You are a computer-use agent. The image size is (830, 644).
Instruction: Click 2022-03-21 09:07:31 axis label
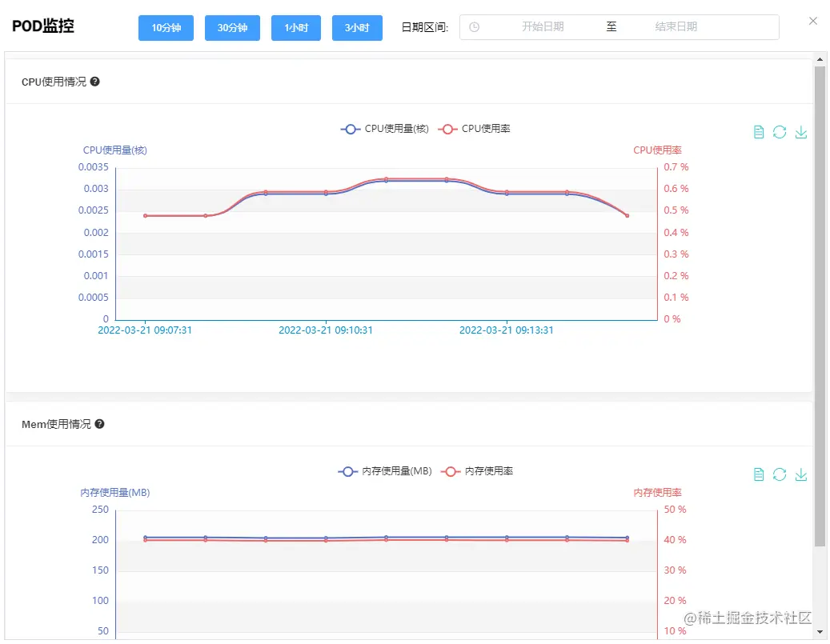(x=145, y=330)
